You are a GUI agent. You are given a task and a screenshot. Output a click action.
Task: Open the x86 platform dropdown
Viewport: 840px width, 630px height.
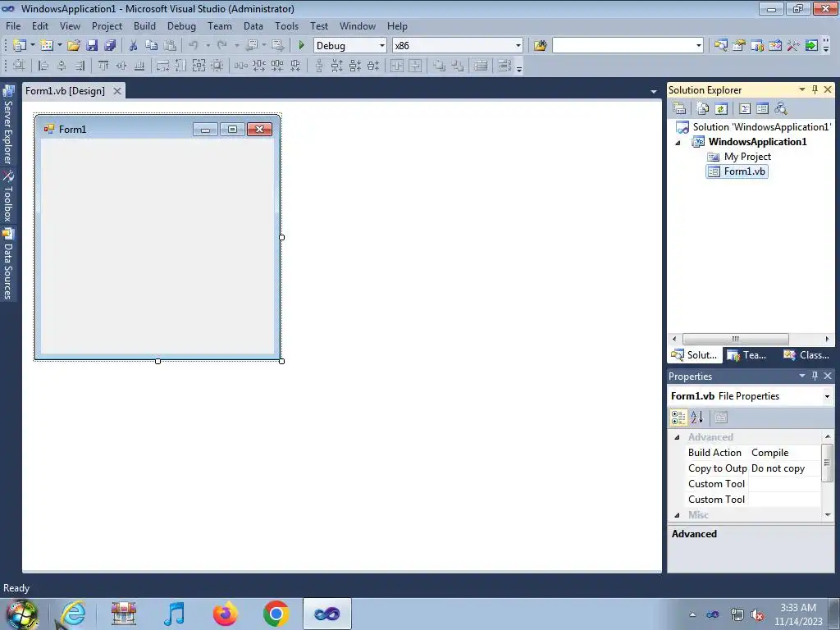tap(518, 46)
